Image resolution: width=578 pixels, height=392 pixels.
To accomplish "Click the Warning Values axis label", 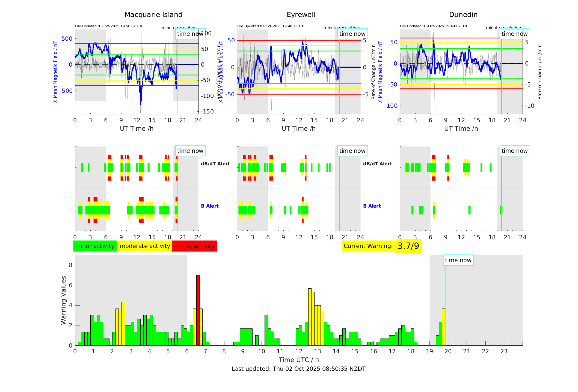I will (x=64, y=300).
